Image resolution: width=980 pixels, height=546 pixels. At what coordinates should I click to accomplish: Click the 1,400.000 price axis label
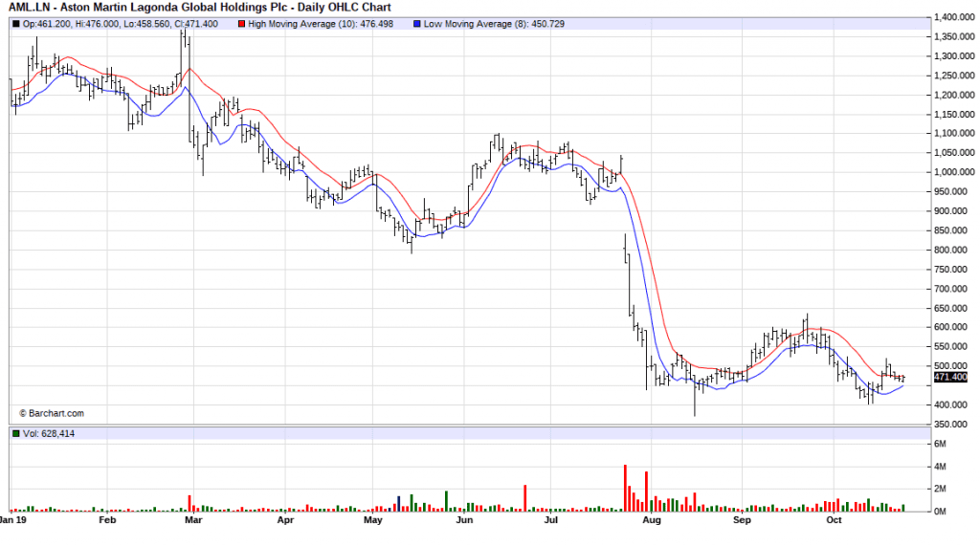953,17
